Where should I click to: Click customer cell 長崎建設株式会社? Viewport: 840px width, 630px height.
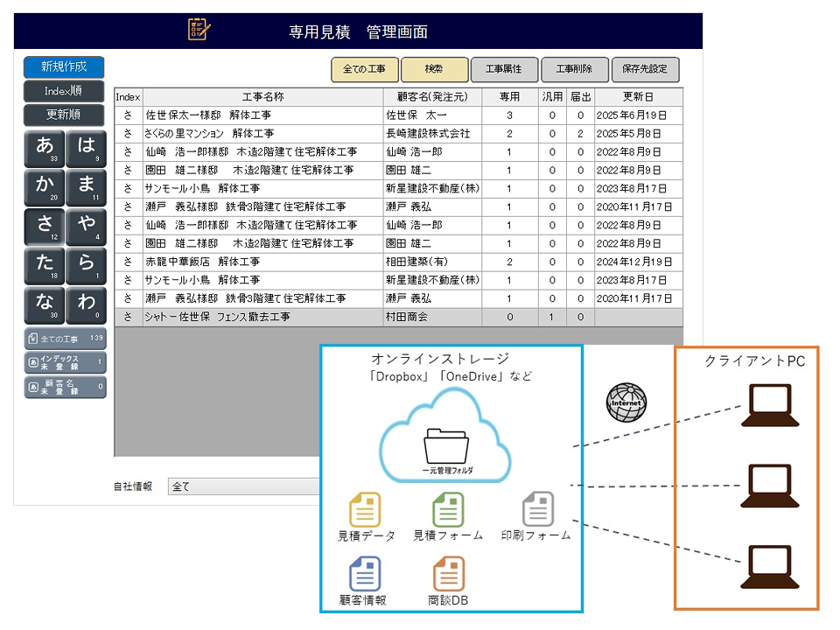[432, 133]
